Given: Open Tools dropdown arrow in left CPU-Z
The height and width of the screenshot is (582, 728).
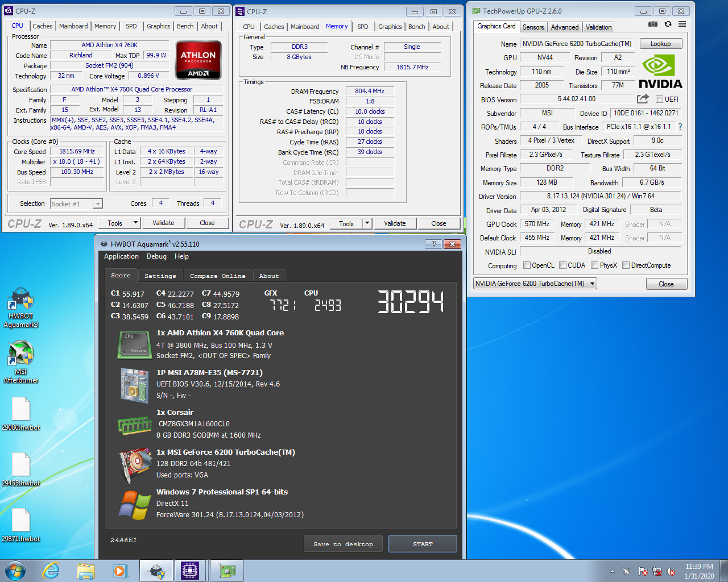Looking at the screenshot, I should click(x=135, y=223).
